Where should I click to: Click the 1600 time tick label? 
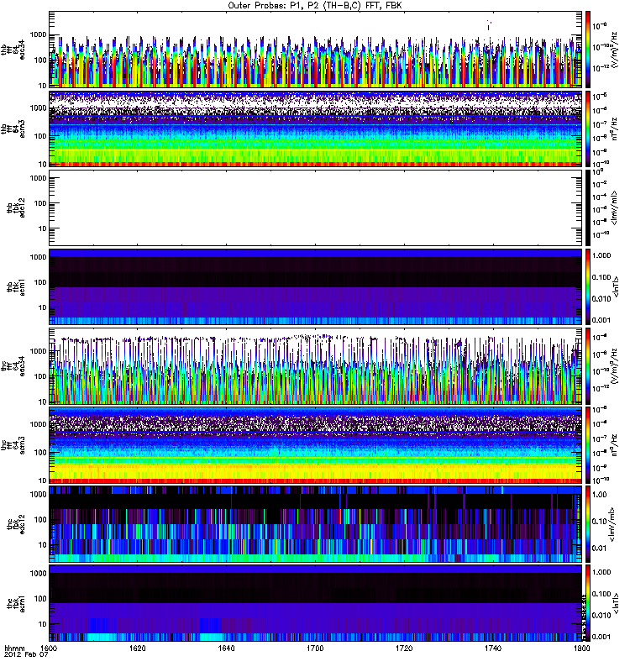point(49,648)
